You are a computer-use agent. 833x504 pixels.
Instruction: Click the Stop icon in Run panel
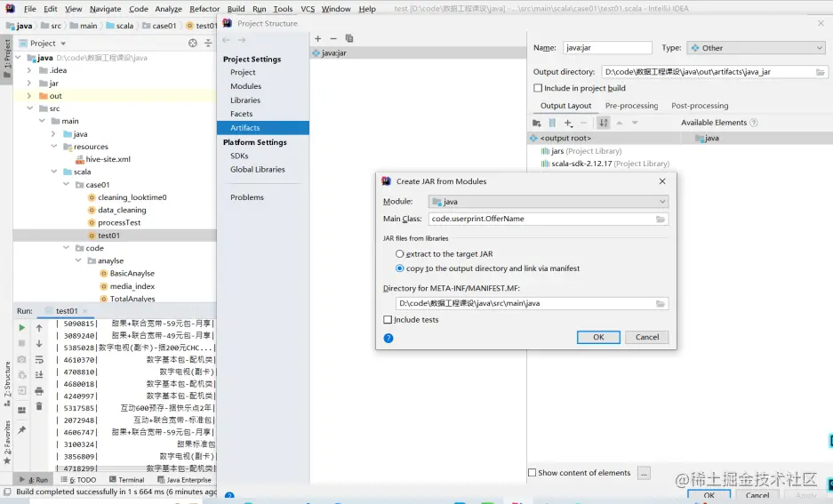(22, 343)
